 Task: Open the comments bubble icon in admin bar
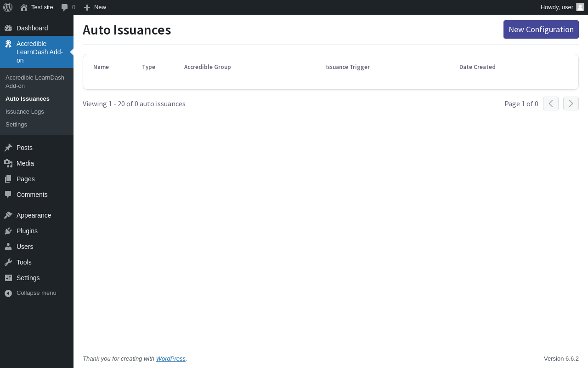pyautogui.click(x=64, y=7)
